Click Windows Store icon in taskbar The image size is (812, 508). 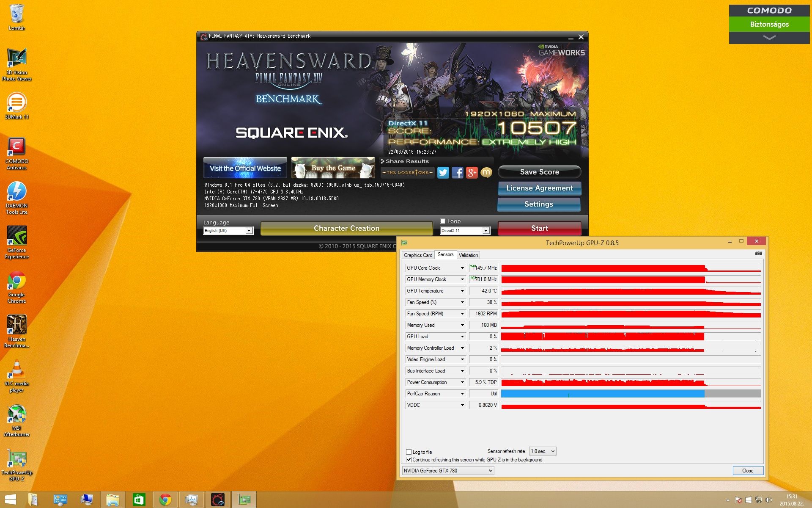pyautogui.click(x=139, y=500)
